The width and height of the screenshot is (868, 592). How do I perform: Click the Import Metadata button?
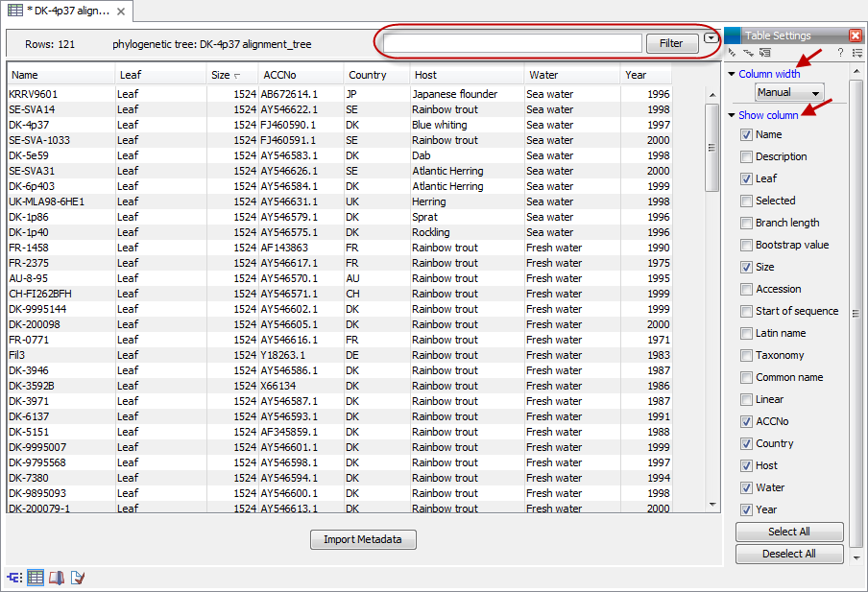coord(363,539)
